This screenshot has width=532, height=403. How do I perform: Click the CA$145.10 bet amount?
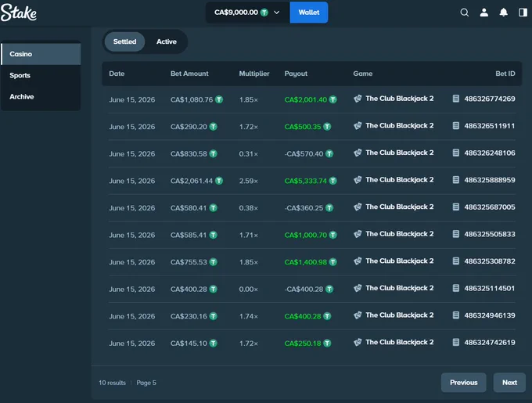(x=189, y=344)
